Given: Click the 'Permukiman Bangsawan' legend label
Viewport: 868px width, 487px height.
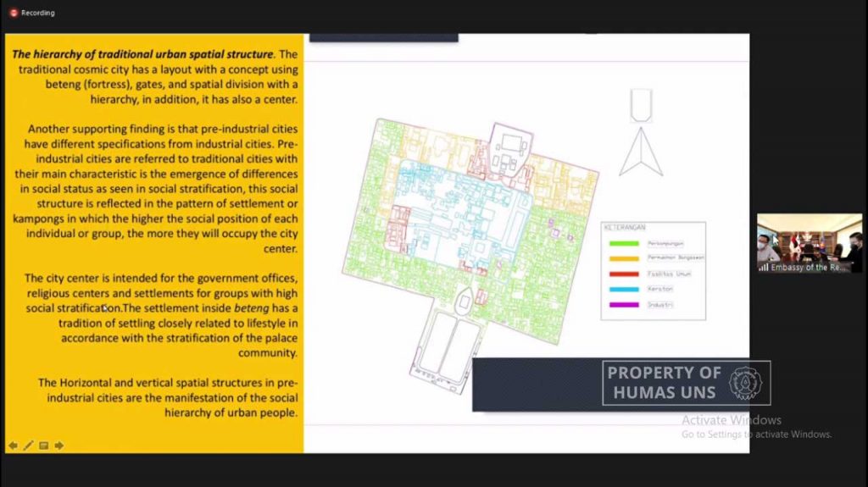Looking at the screenshot, I should coord(676,257).
